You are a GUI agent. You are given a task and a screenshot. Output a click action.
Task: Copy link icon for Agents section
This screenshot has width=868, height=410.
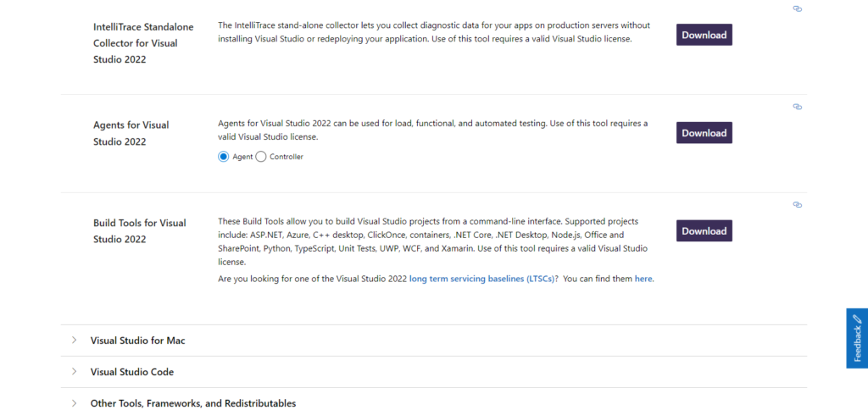tap(797, 107)
